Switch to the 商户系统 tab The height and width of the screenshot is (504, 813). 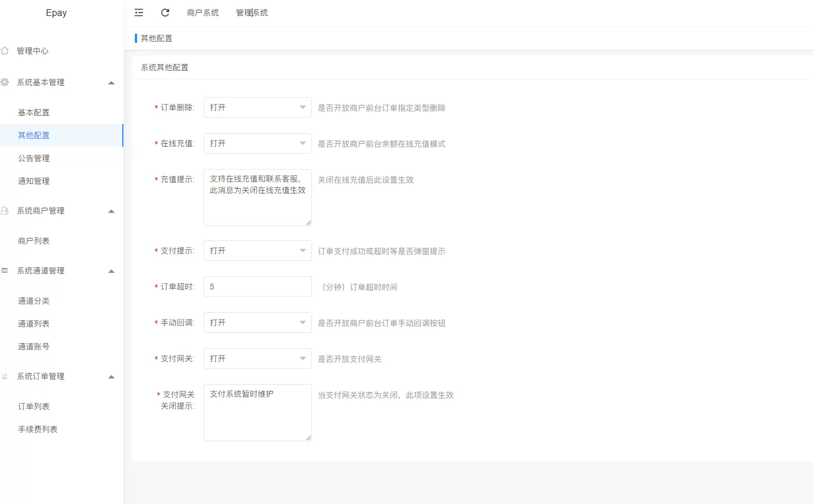point(203,13)
